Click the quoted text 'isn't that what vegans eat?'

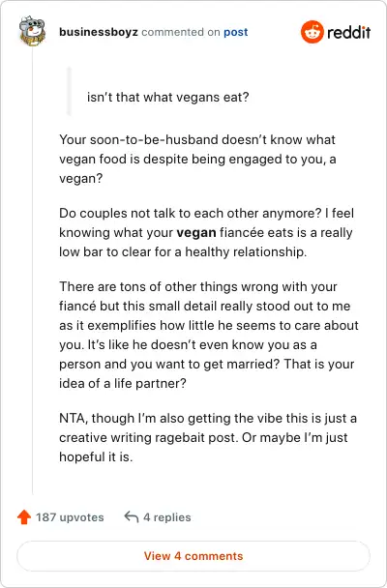(x=168, y=98)
